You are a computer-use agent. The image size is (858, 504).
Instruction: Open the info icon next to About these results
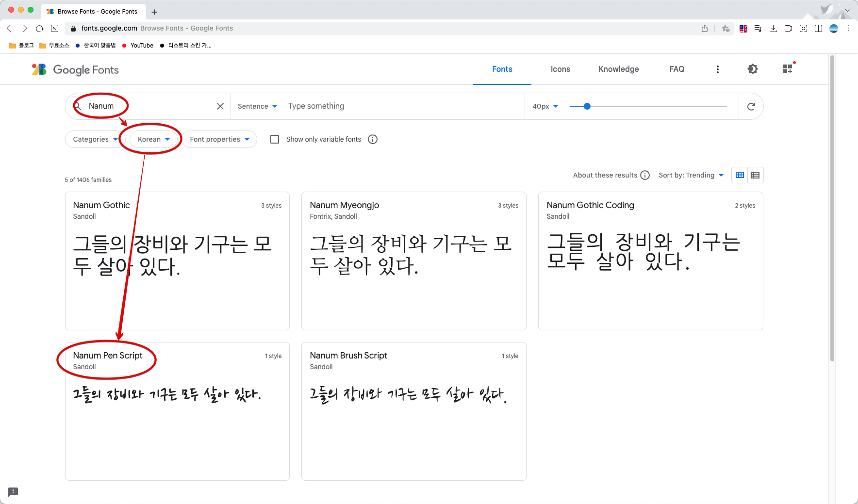click(x=645, y=175)
